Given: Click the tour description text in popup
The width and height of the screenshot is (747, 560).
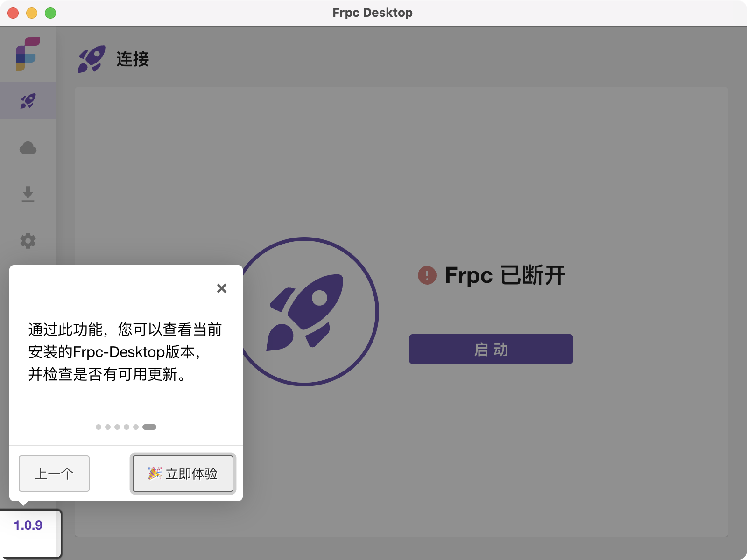Looking at the screenshot, I should (x=125, y=352).
